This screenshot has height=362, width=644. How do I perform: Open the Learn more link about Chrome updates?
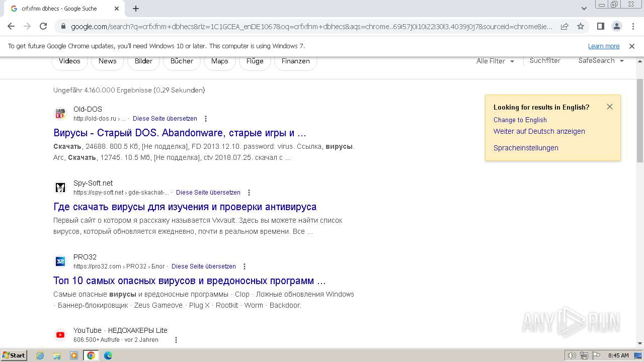point(604,46)
